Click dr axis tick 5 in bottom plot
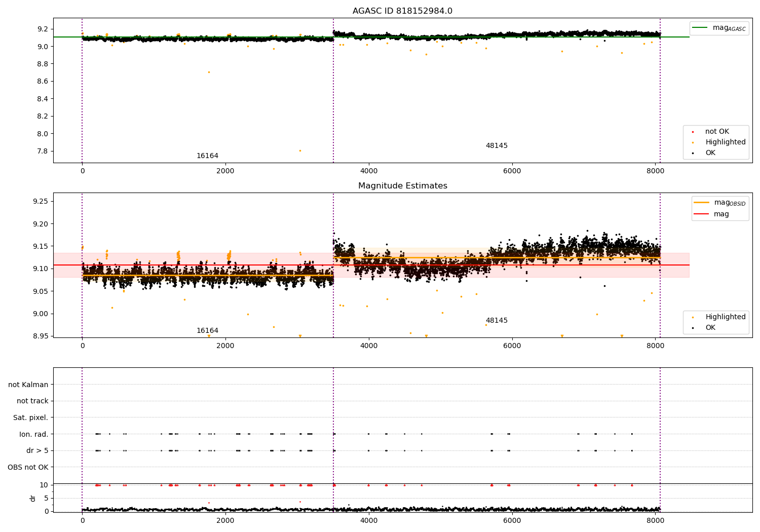This screenshot has width=760, height=532. 46,499
